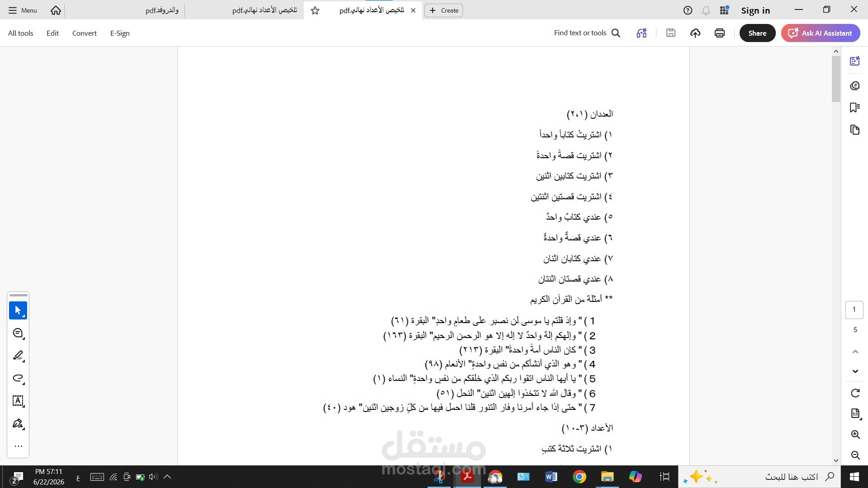Image resolution: width=868 pixels, height=488 pixels.
Task: Open the Ask AI Assistant button
Action: pyautogui.click(x=821, y=33)
